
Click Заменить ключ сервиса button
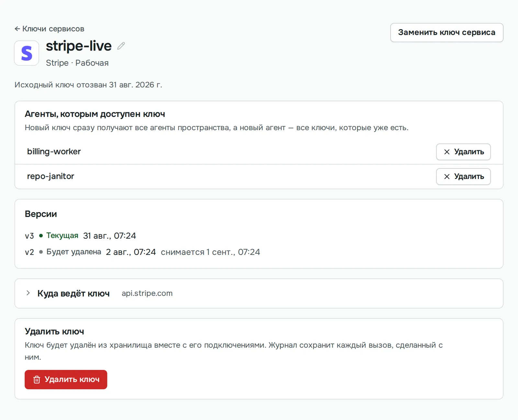coord(446,32)
